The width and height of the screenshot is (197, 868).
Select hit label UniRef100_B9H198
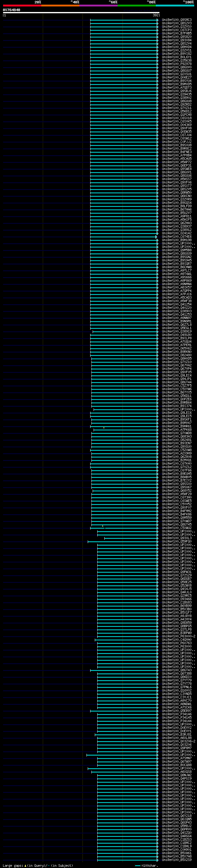pyautogui.click(x=176, y=240)
